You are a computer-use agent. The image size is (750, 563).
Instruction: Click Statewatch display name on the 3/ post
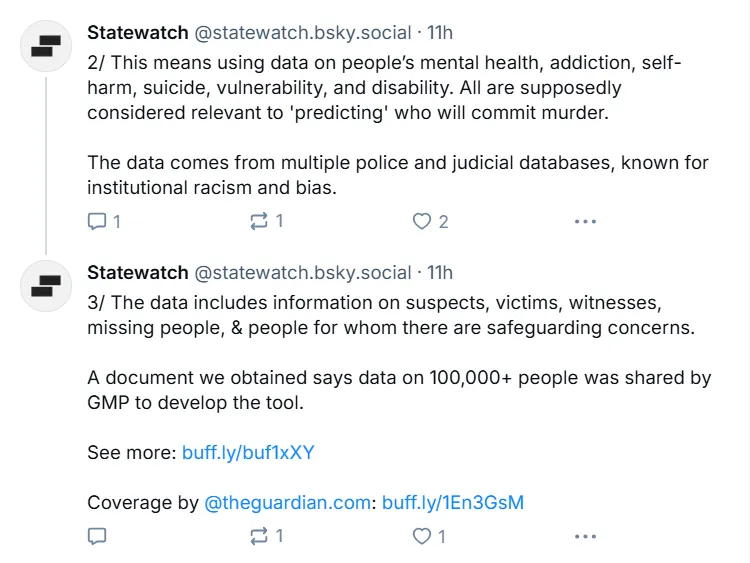(137, 272)
